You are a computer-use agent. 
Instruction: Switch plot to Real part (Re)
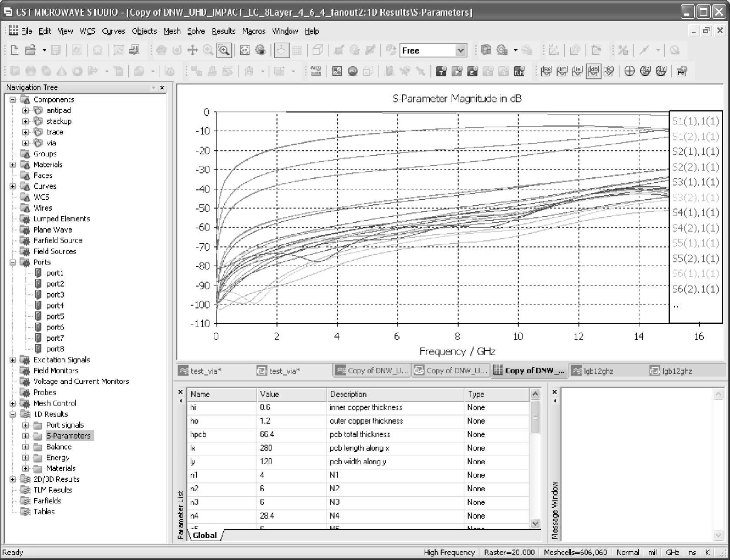pyautogui.click(x=546, y=71)
